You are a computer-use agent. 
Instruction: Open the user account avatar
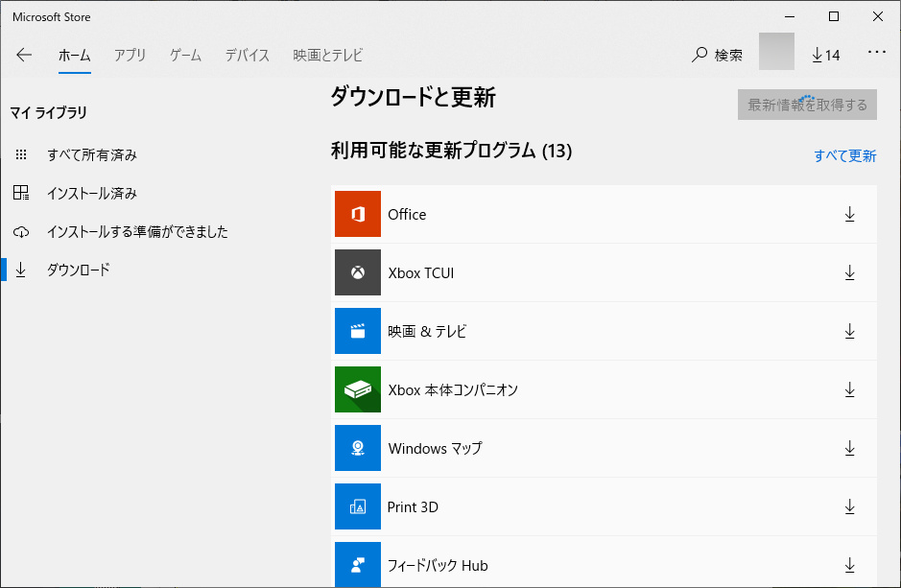776,52
